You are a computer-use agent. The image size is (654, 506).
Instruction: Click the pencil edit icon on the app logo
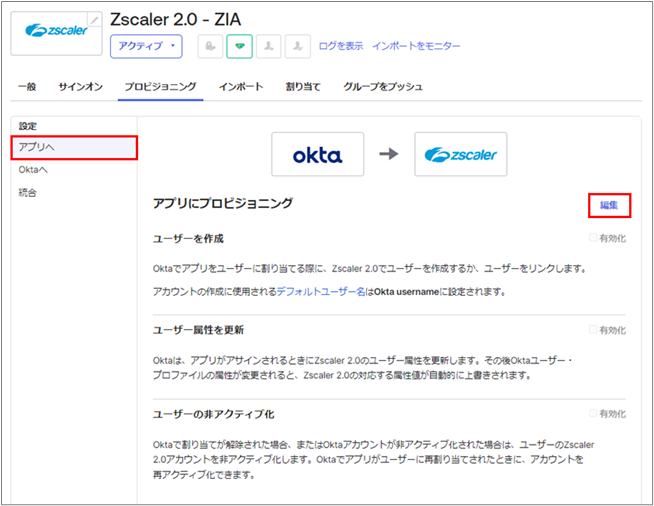pyautogui.click(x=95, y=19)
